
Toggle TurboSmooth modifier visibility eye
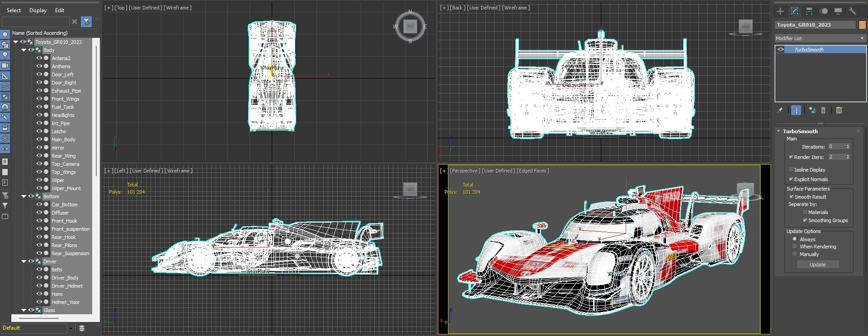click(x=781, y=50)
